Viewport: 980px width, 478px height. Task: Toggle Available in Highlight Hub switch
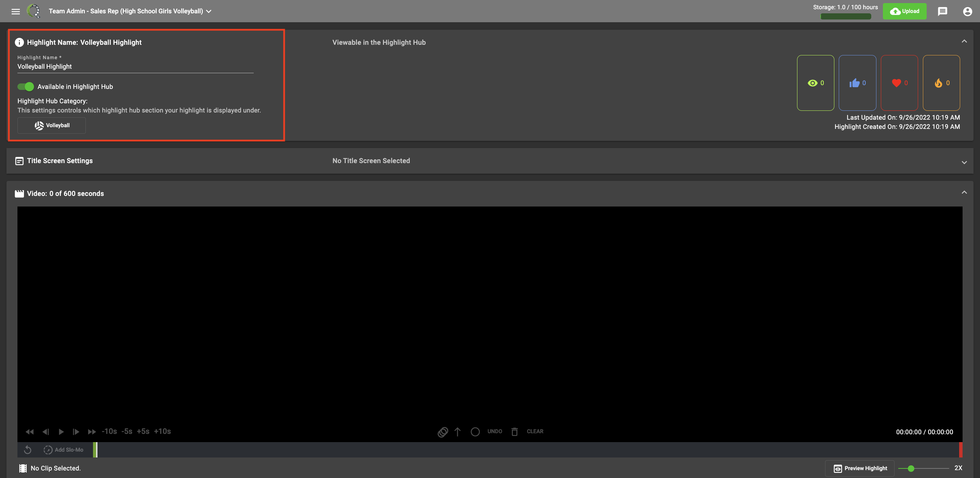coord(26,87)
